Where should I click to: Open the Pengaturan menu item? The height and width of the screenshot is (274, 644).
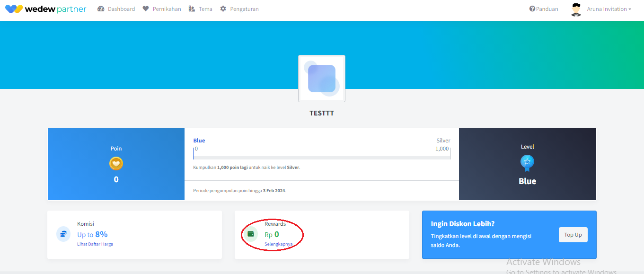point(244,9)
